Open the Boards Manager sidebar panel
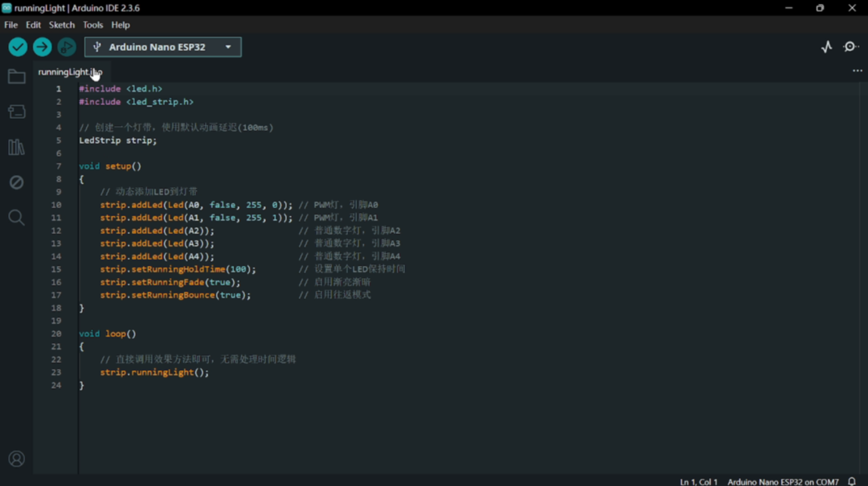 [16, 112]
